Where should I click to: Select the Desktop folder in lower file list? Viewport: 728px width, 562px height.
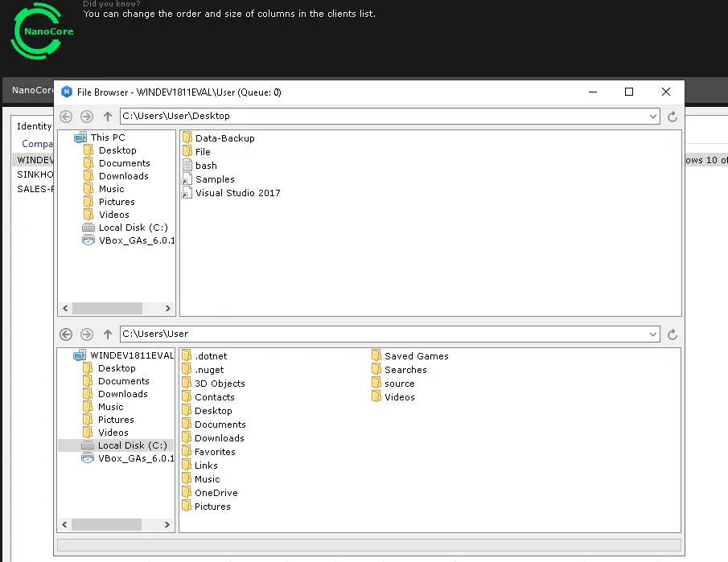[207, 411]
